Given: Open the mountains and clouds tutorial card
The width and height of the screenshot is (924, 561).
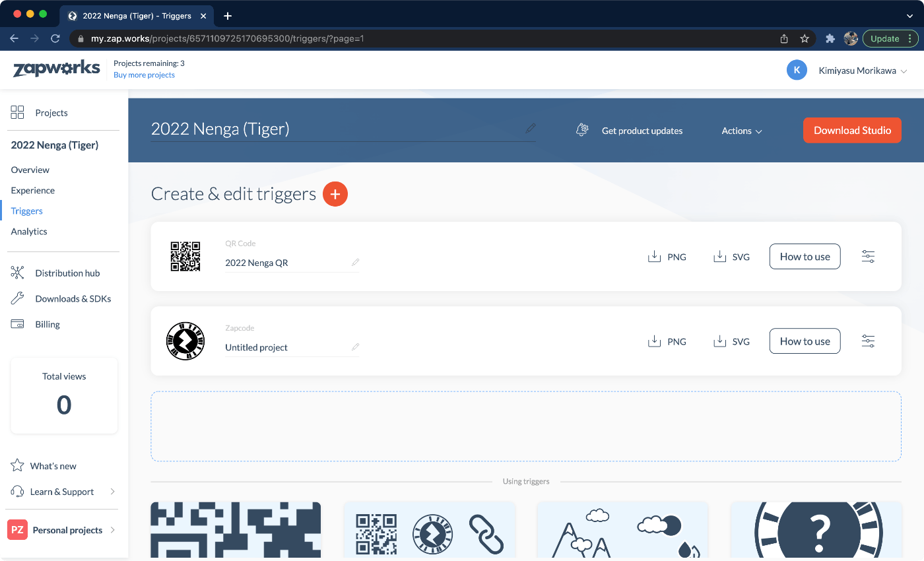Looking at the screenshot, I should pos(622,530).
